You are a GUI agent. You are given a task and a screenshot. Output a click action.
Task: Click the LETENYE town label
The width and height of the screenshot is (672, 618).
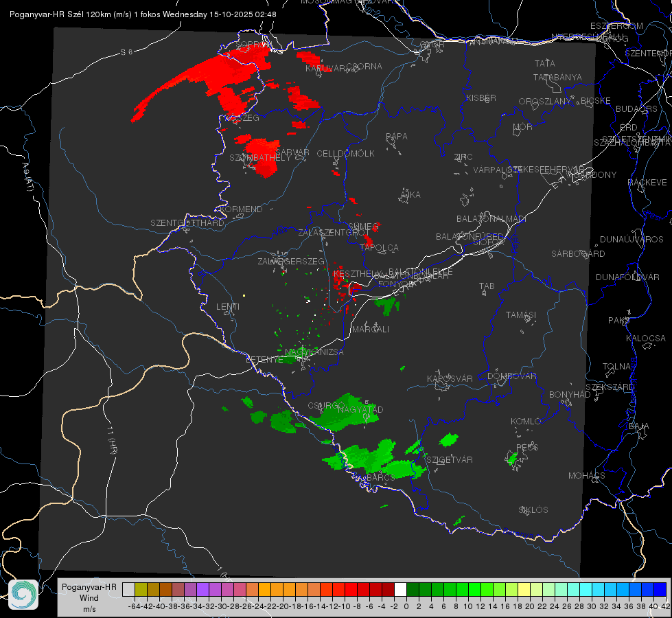click(264, 360)
